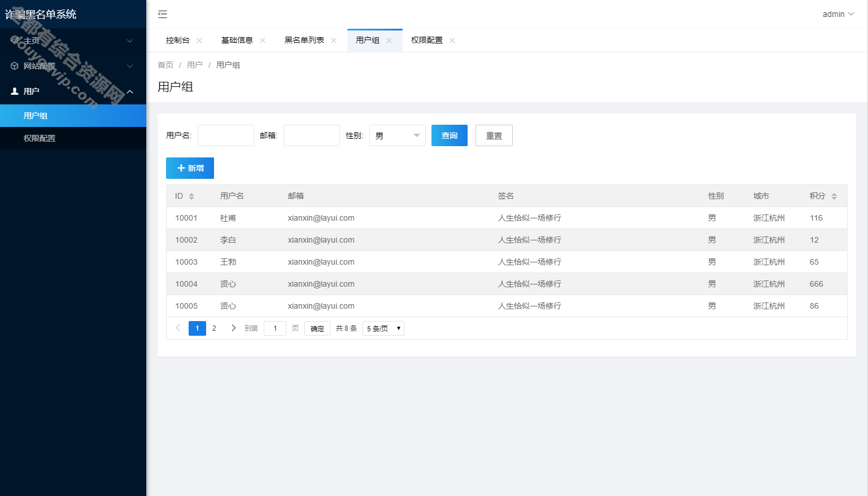
Task: Click the 网站配置 cube icon in sidebar
Action: [x=15, y=66]
